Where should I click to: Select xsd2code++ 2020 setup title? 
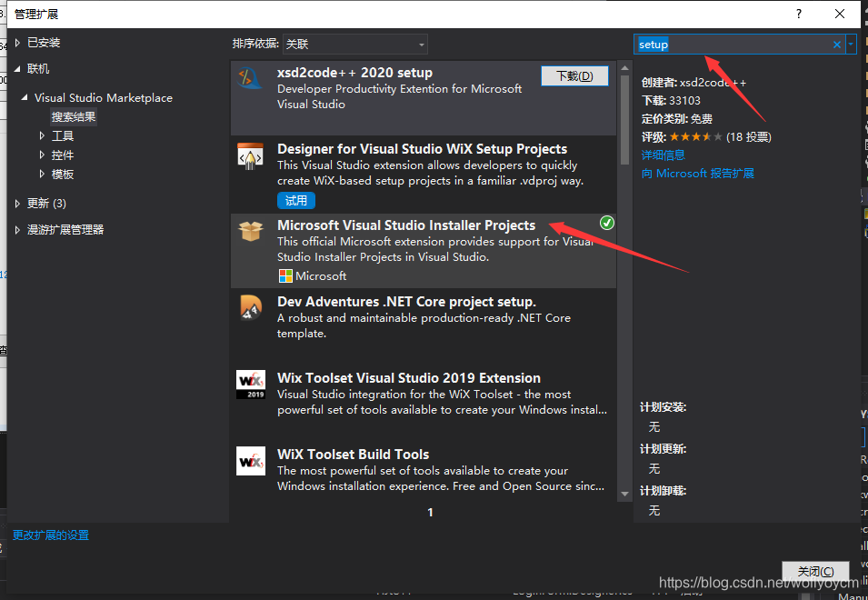coord(354,73)
